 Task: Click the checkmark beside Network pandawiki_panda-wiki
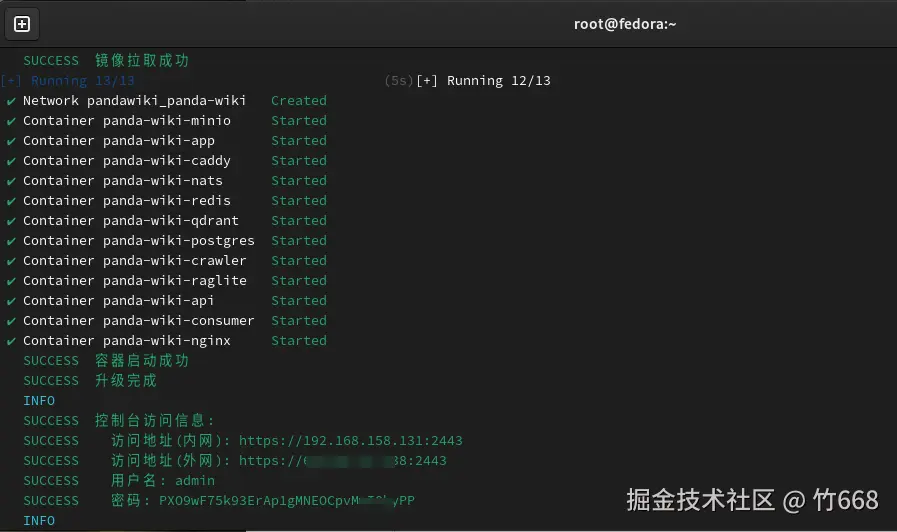[x=11, y=101]
